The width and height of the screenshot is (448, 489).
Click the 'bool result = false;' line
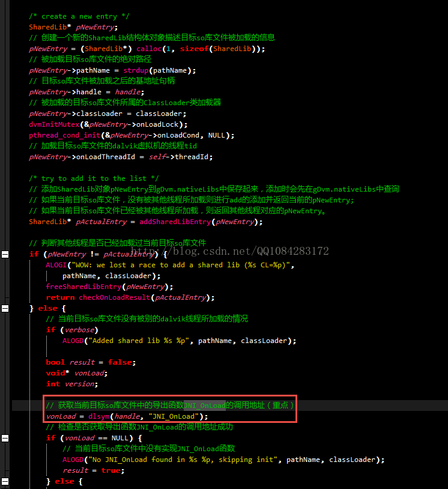[x=91, y=362]
